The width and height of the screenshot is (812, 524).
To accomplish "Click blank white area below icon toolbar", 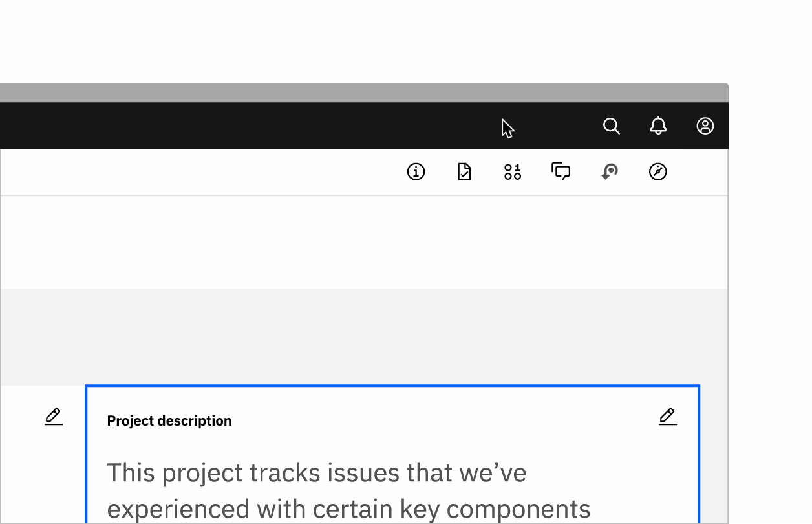I will click(x=362, y=243).
